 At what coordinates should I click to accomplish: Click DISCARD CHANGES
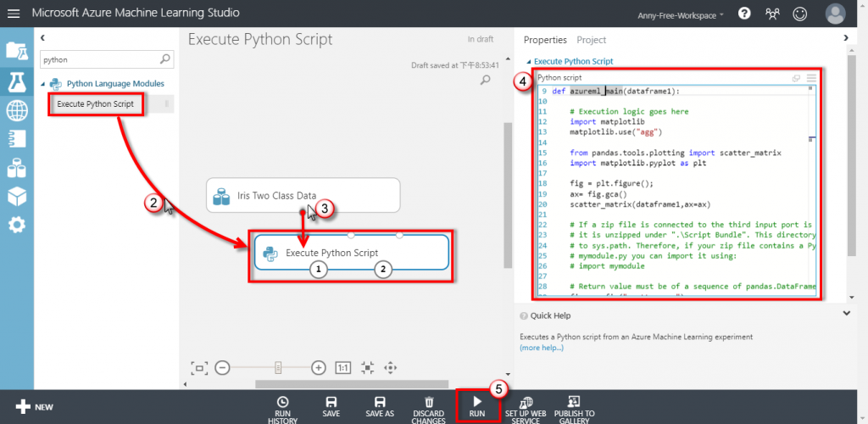(x=429, y=410)
